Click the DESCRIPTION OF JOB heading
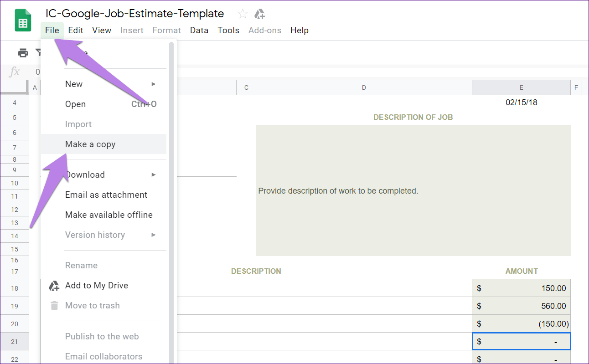This screenshot has height=364, width=589. pos(413,117)
